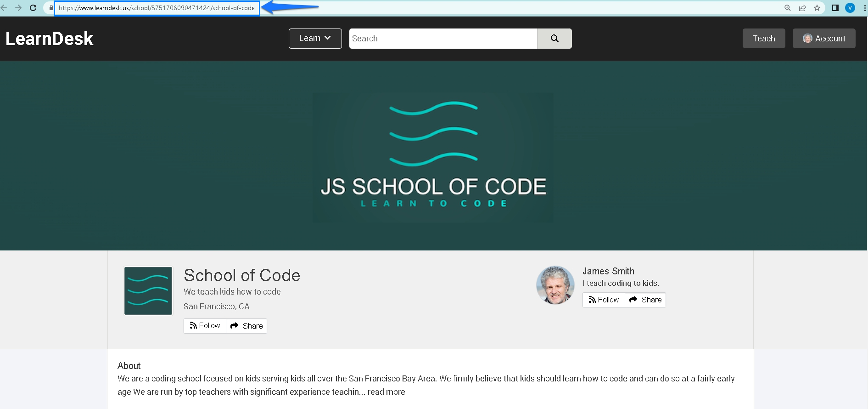Open James Smith's profile name link

(x=608, y=271)
